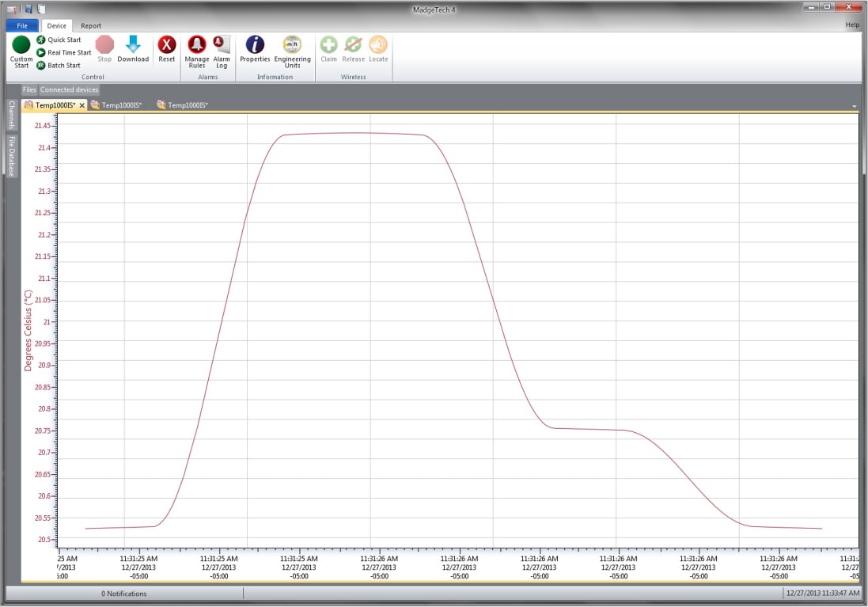Expand the document tab list dropdown arrow
Screen dimensions: 868x607
point(855,106)
